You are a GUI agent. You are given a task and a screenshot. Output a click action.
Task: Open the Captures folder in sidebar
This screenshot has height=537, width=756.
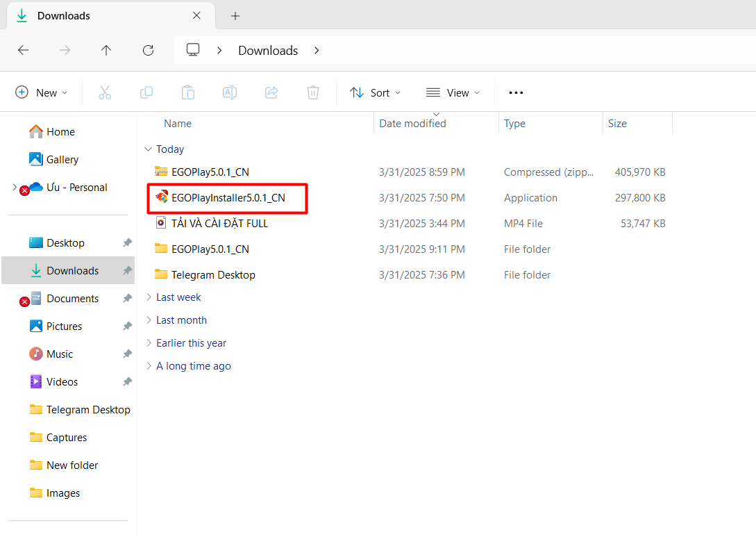coord(68,438)
